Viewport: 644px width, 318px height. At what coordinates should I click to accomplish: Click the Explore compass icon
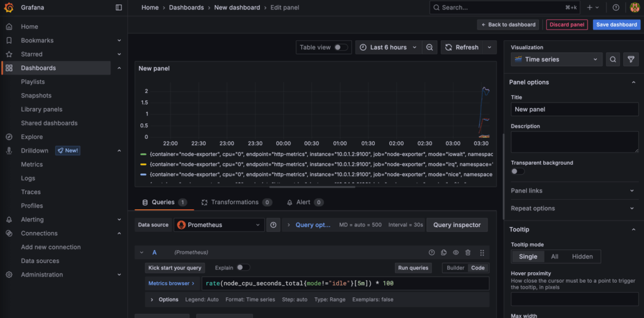tap(9, 136)
